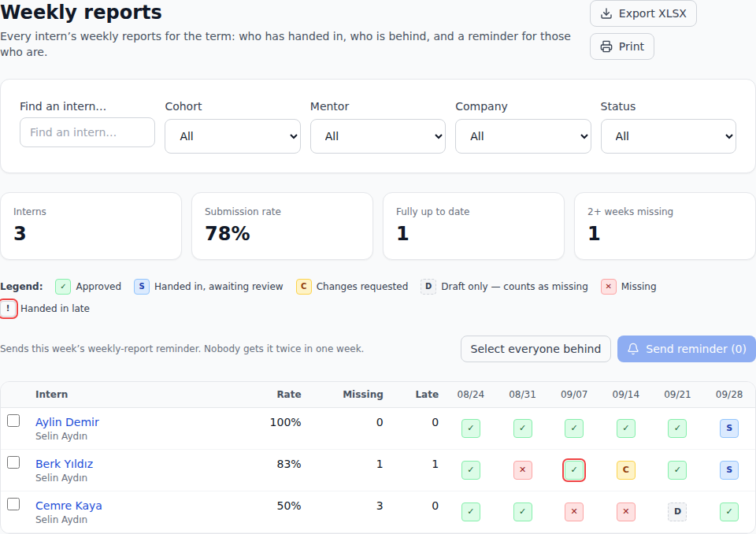
Task: Open Aylin Demir's approved 08/24 report cell
Action: click(x=471, y=428)
